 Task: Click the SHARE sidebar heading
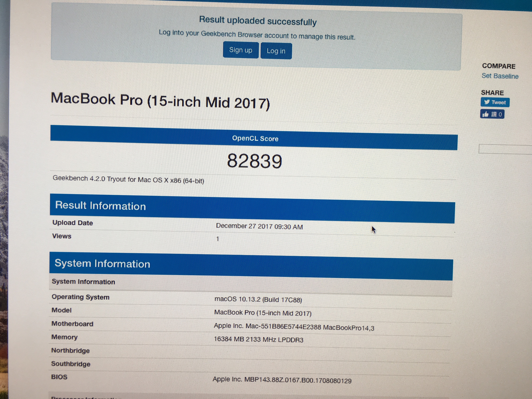coord(492,93)
